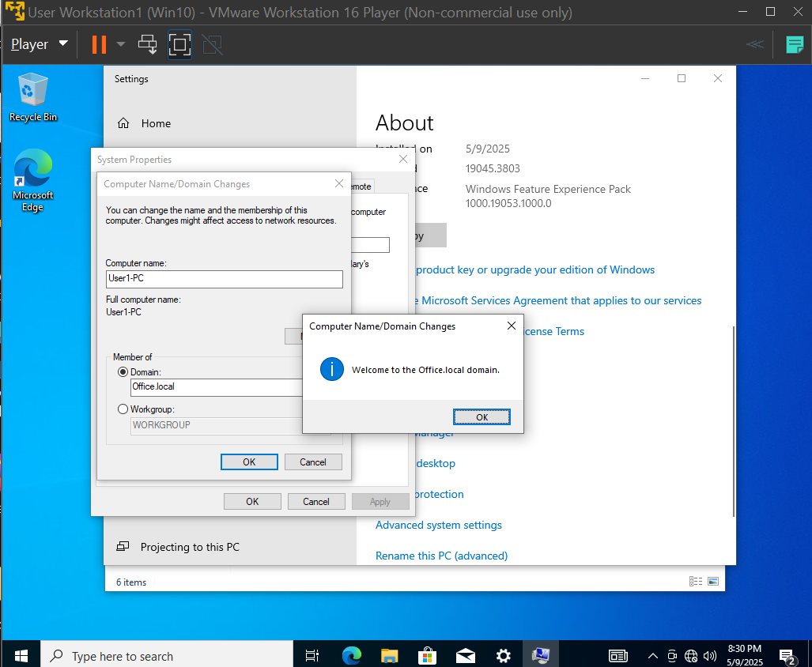Select the Domain radio button
This screenshot has width=812, height=667.
click(123, 372)
